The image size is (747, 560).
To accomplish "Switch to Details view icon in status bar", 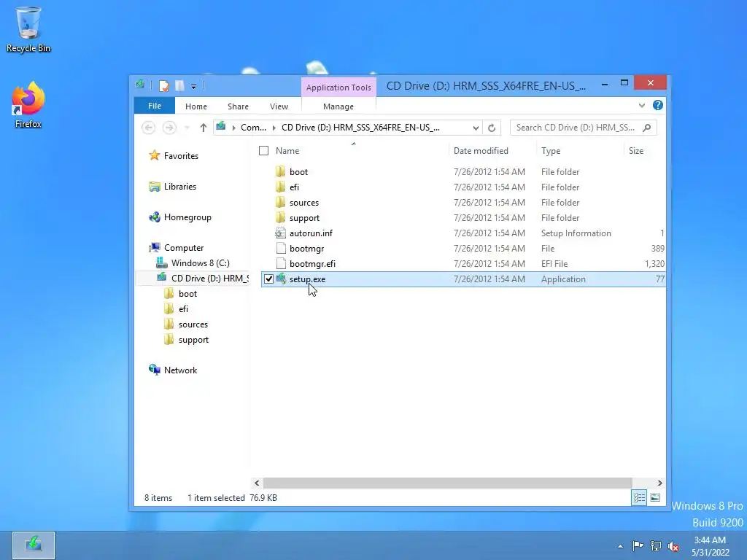I will coord(639,497).
